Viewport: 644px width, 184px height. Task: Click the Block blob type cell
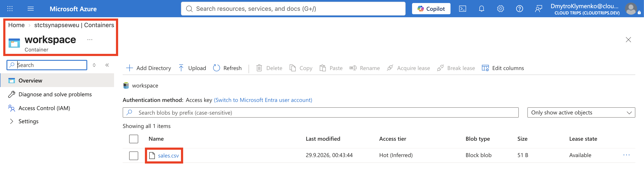(478, 155)
